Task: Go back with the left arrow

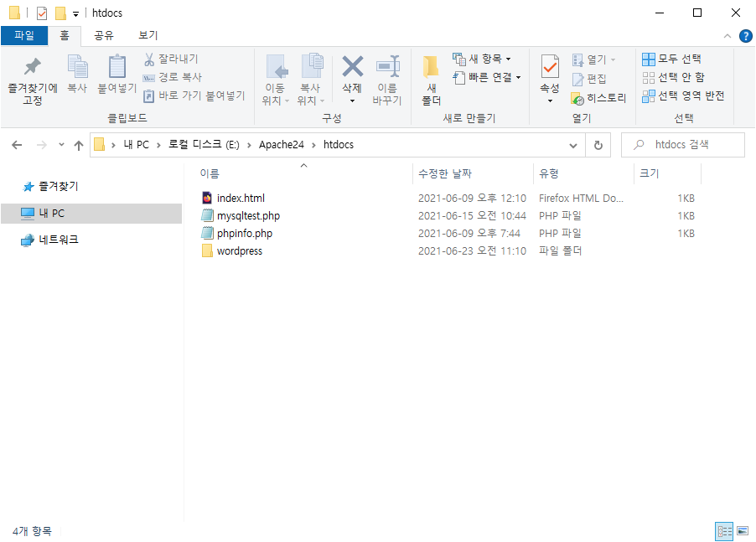Action: 17,145
